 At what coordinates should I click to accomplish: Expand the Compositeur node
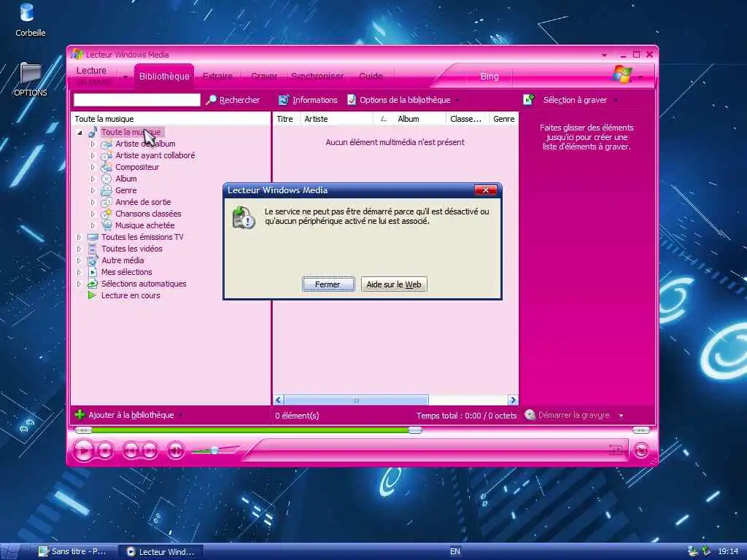pos(93,167)
